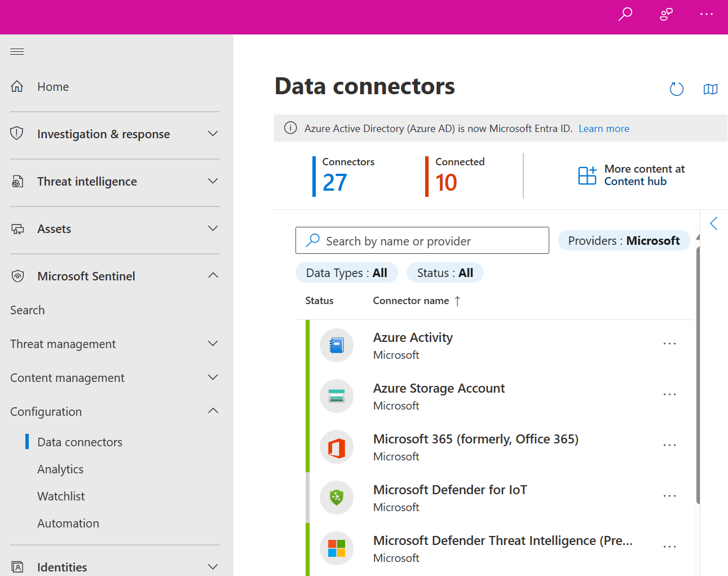Open more actions for Defender for IoT
This screenshot has width=728, height=576.
point(669,496)
